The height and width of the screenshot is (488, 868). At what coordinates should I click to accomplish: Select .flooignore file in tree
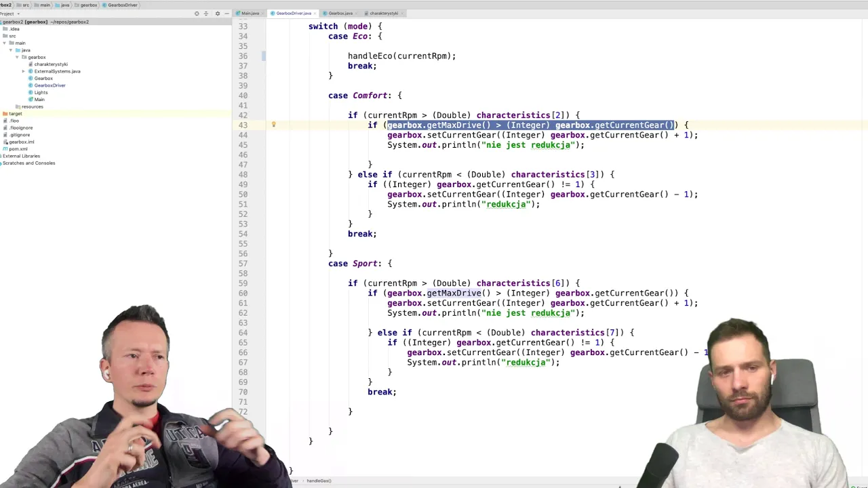(x=21, y=127)
